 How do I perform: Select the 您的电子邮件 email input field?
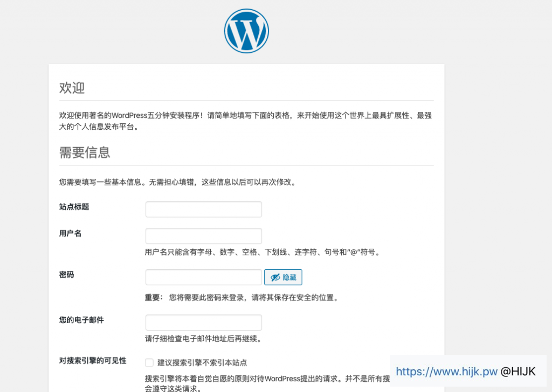203,322
